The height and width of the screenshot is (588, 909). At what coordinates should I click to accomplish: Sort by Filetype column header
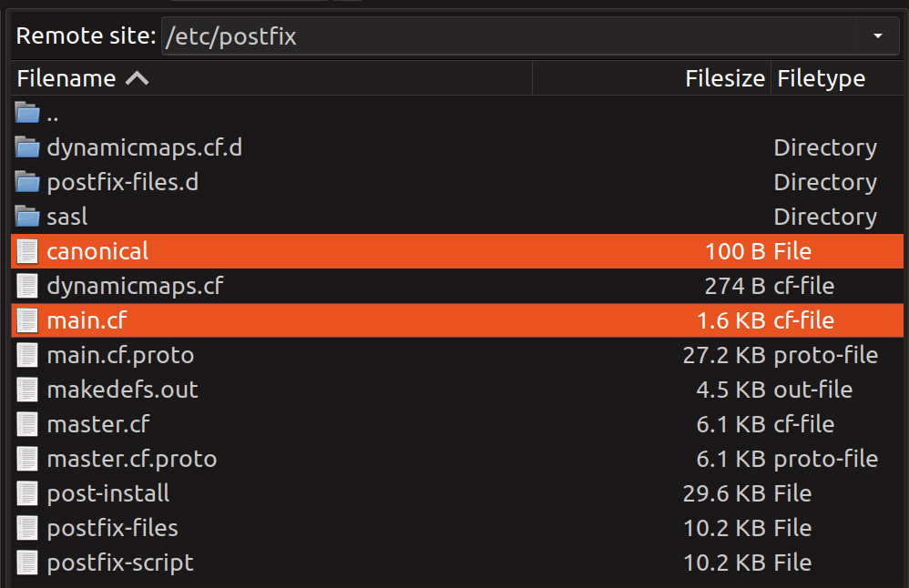(837, 78)
